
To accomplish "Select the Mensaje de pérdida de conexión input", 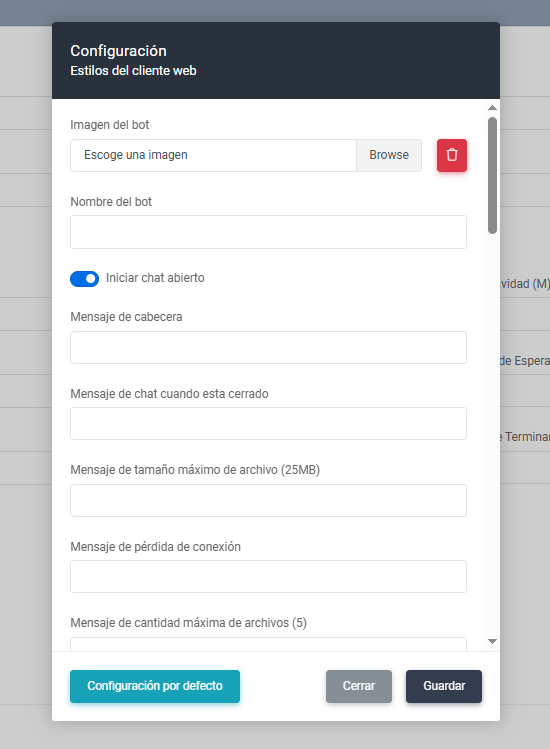I will click(268, 577).
